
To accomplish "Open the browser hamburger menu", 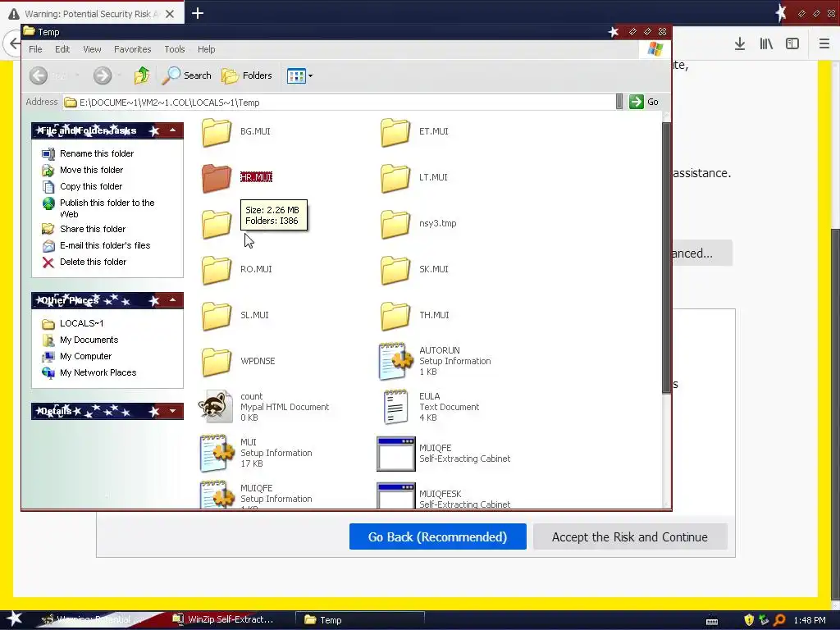I will (824, 44).
